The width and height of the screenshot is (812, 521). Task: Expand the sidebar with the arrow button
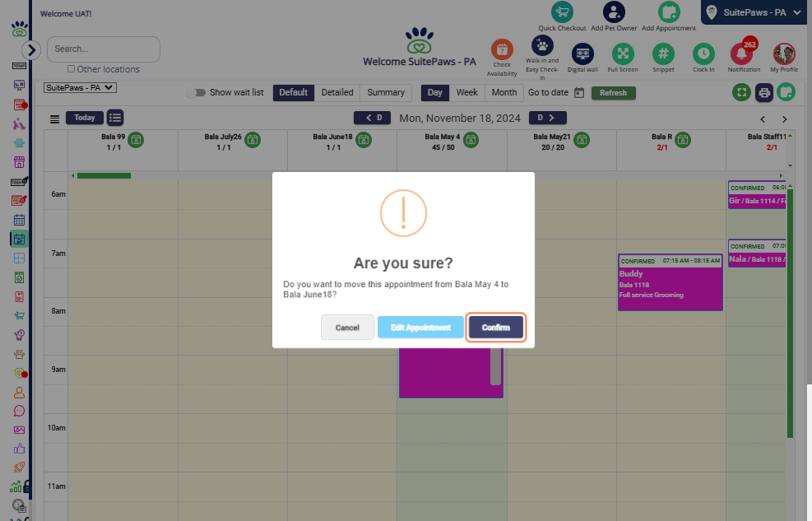[x=31, y=50]
